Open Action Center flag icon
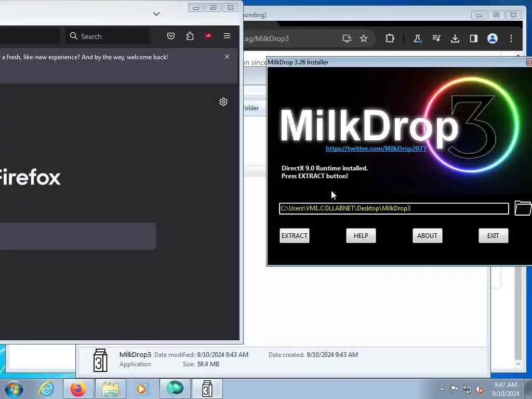 click(x=454, y=389)
